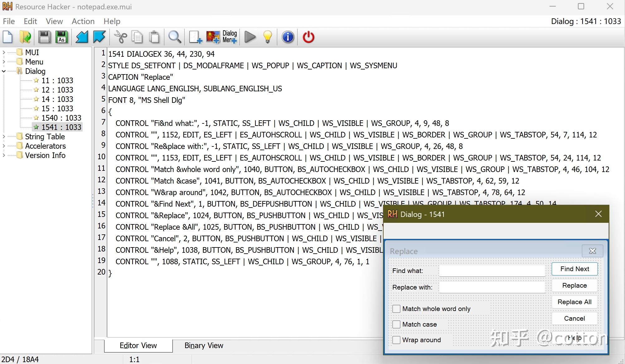
Task: Select dialog resource 15 : 1033
Action: click(x=57, y=108)
